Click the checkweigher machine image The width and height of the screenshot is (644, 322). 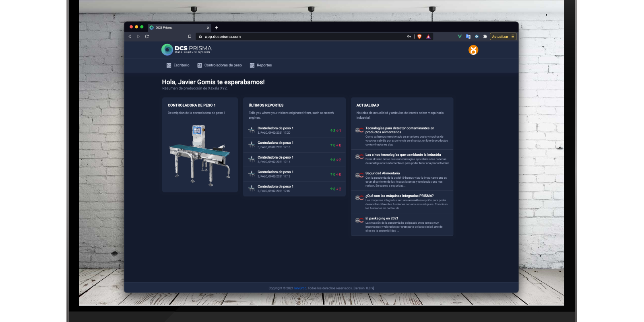[x=200, y=155]
